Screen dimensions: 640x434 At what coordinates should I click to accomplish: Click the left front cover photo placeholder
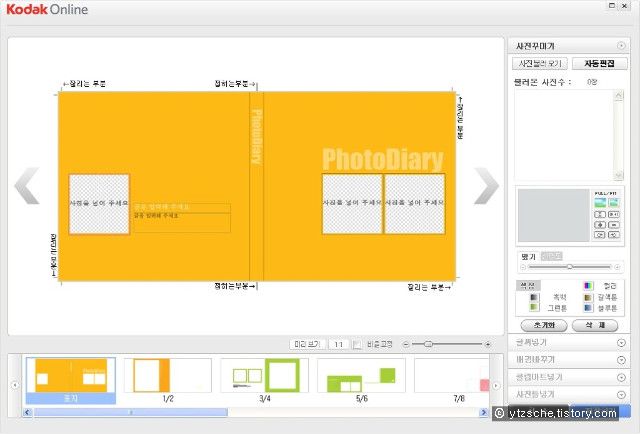click(352, 204)
